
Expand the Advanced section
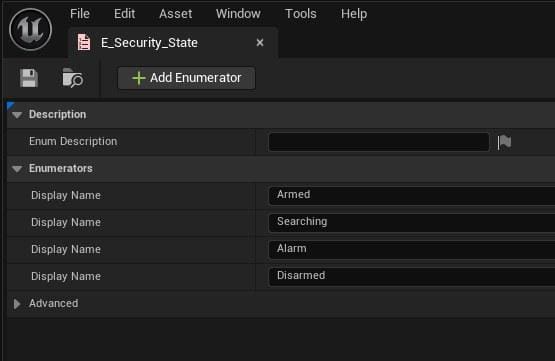coord(17,304)
